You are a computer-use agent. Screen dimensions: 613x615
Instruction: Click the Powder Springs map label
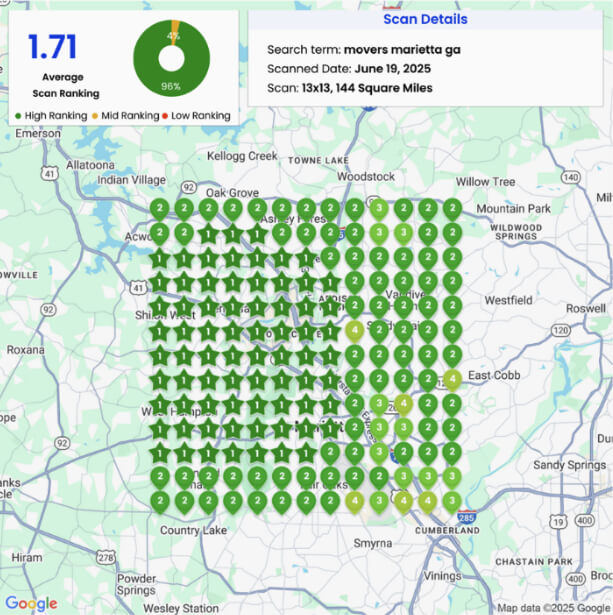[x=136, y=584]
